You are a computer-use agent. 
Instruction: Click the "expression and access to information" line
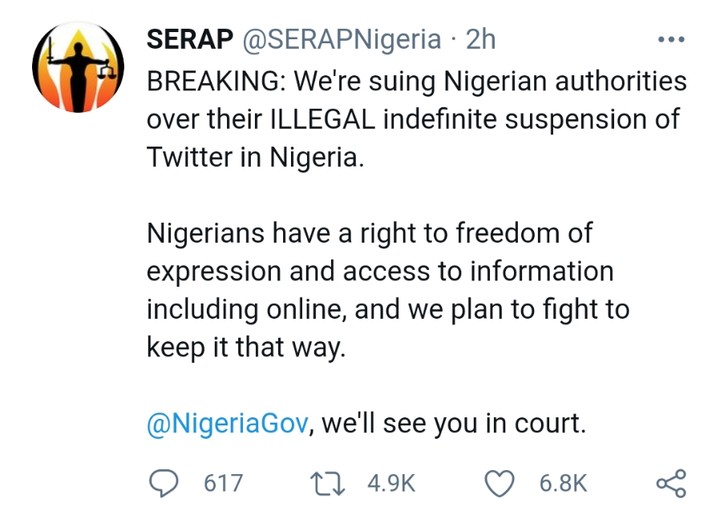(x=380, y=271)
